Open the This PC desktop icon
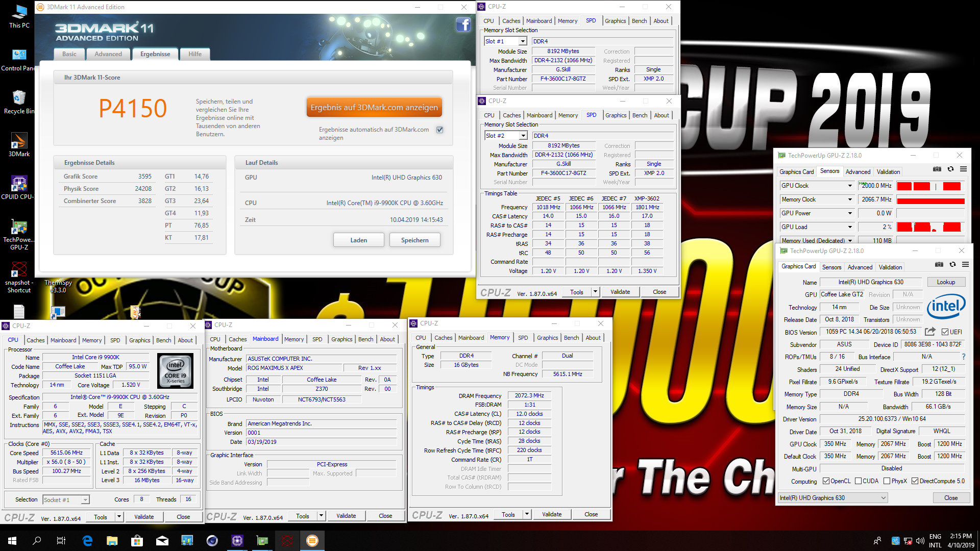 click(x=19, y=16)
